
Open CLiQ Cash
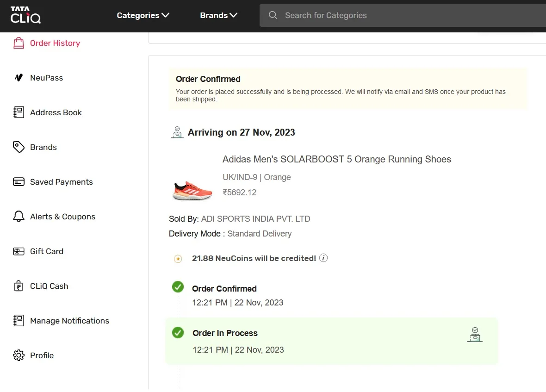pos(49,286)
